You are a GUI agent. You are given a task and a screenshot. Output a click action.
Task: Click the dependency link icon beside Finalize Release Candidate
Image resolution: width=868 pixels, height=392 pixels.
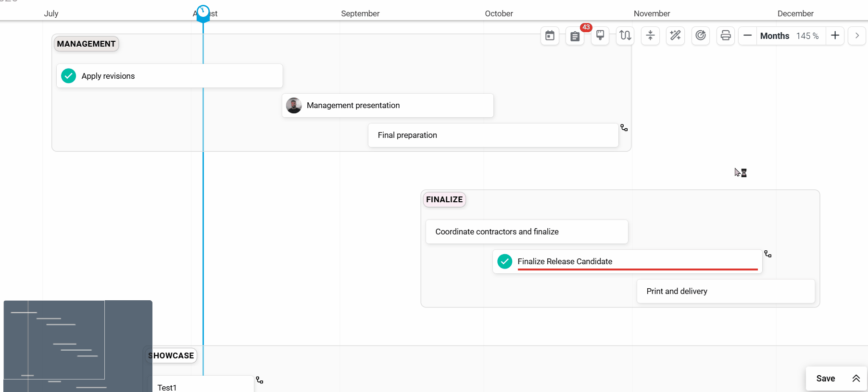pos(767,254)
